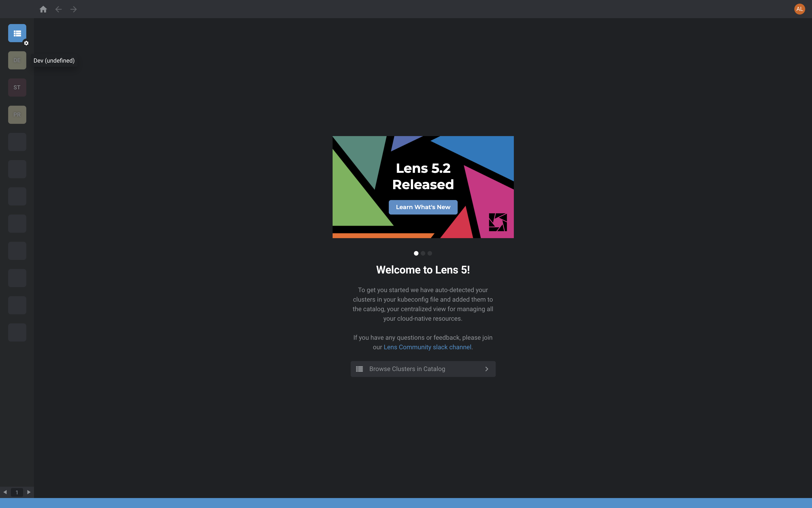Image resolution: width=812 pixels, height=508 pixels.
Task: Go to Home via house icon
Action: click(43, 9)
